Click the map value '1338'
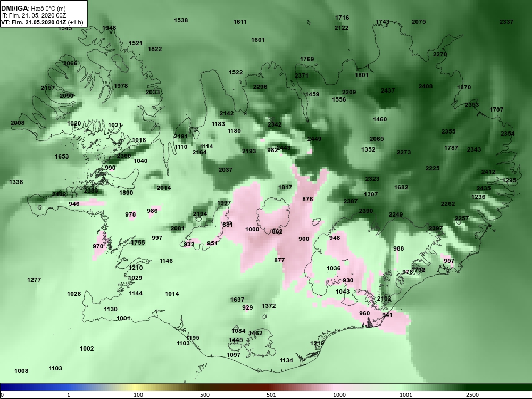The height and width of the screenshot is (399, 532). click(16, 182)
